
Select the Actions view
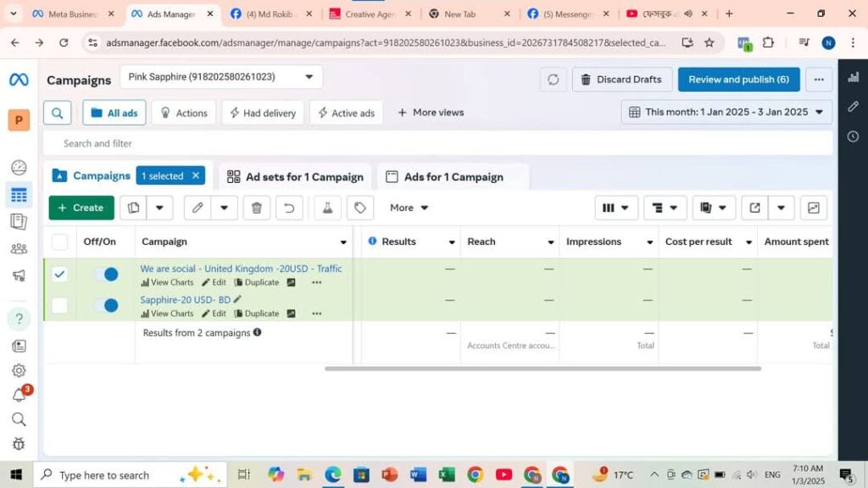tap(184, 113)
